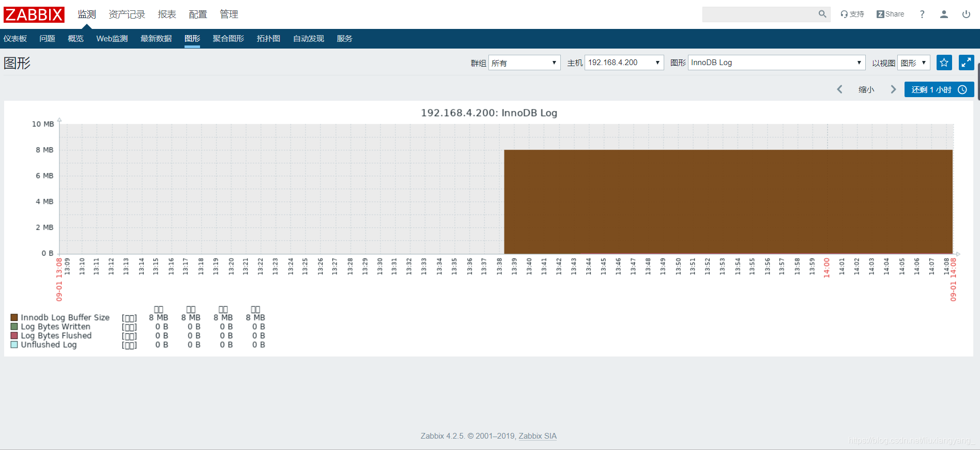Open the 配置 top menu
980x450 pixels.
(x=198, y=14)
